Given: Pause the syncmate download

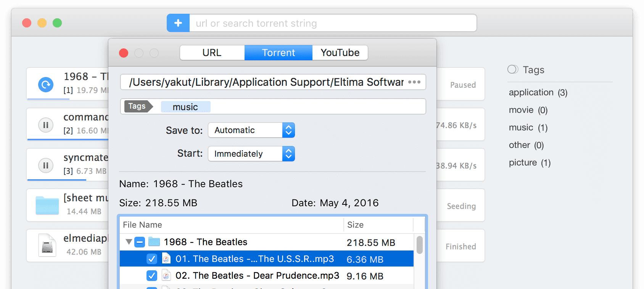Looking at the screenshot, I should (46, 165).
